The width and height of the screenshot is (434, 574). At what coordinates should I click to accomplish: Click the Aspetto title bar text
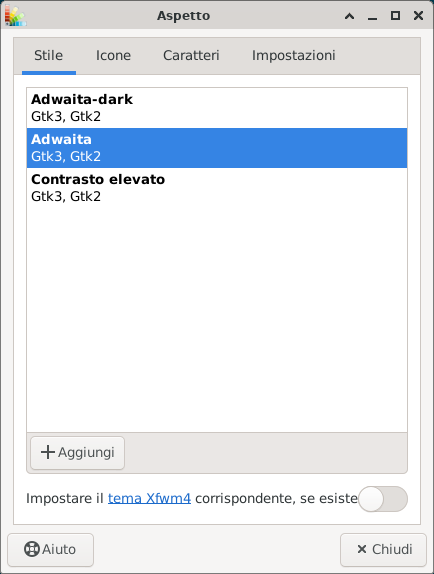coord(183,16)
